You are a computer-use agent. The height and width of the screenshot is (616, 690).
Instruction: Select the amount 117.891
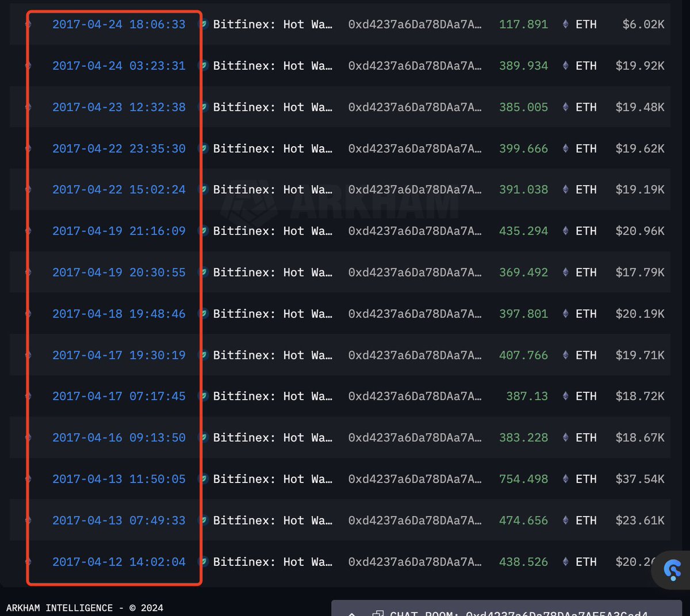pos(523,24)
